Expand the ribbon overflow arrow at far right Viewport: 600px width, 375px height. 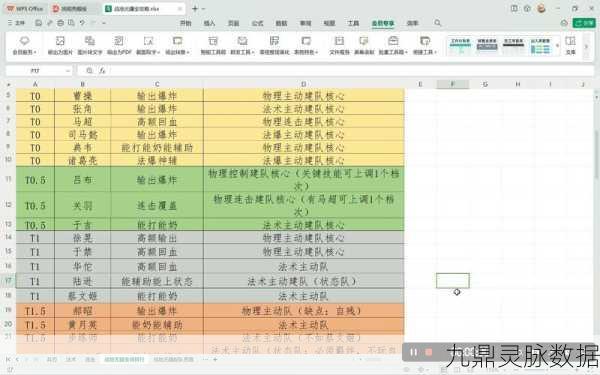(586, 46)
